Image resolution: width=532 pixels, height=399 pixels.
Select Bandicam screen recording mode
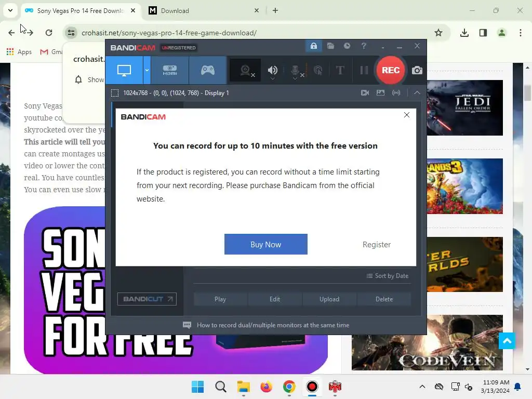(124, 70)
